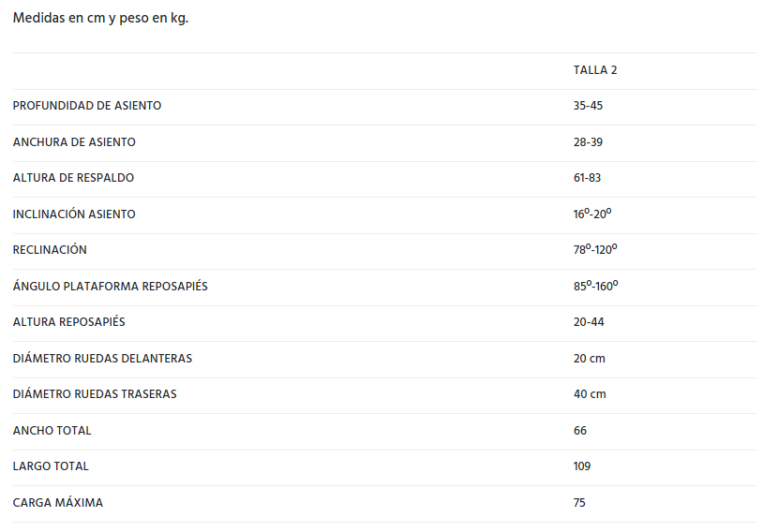Click the ALTURA DE RESPALDO row label
Image resolution: width=763 pixels, height=532 pixels.
pyautogui.click(x=73, y=178)
